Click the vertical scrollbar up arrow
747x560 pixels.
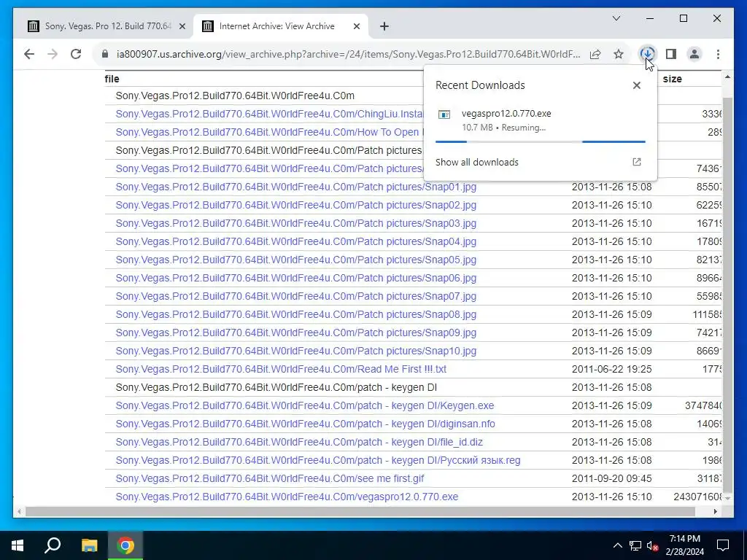point(727,77)
